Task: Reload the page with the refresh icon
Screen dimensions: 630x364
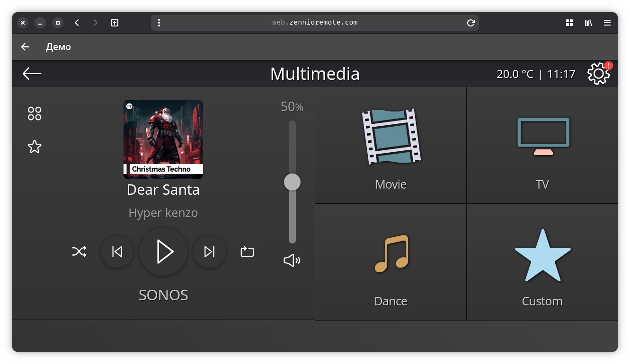Action: click(470, 23)
